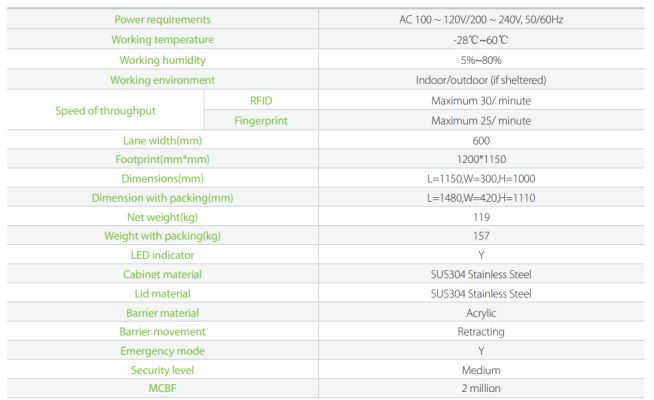Click the Power requirements row label
The width and height of the screenshot is (654, 400).
[x=162, y=20]
